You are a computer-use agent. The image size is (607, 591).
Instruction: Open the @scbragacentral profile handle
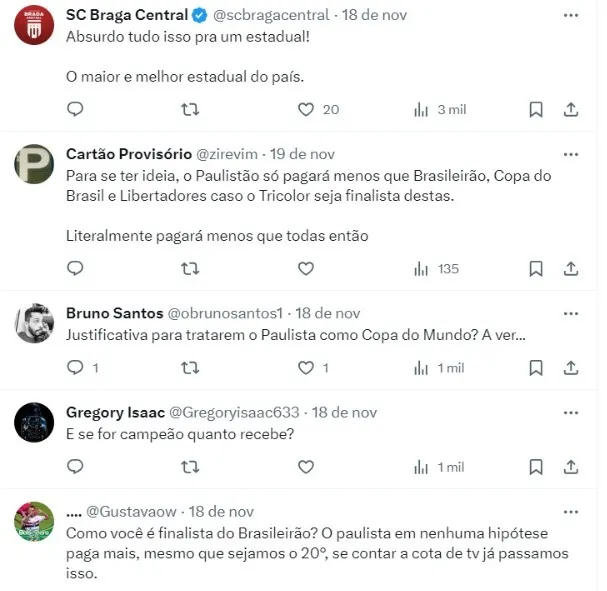271,15
